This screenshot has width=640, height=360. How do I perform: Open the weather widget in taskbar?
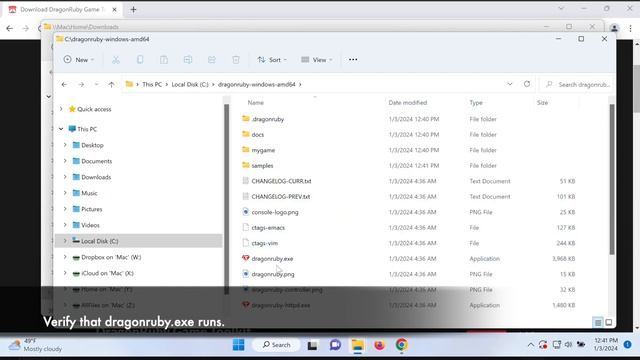click(36, 345)
